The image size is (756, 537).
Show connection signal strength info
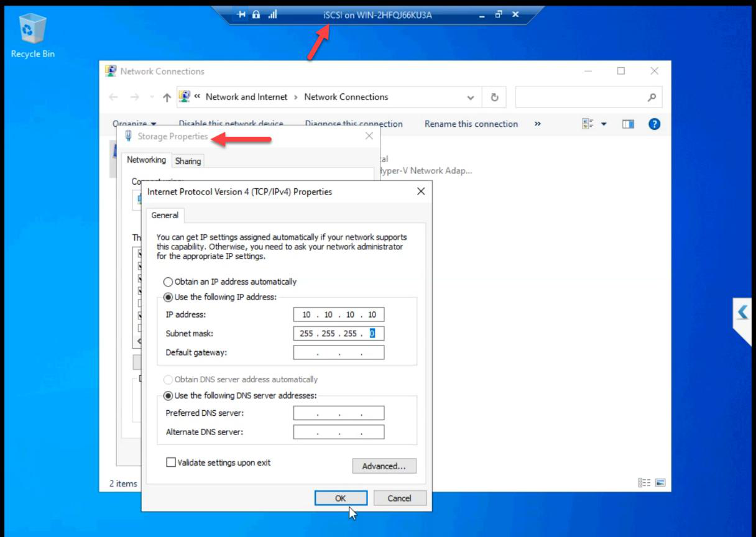(x=272, y=14)
